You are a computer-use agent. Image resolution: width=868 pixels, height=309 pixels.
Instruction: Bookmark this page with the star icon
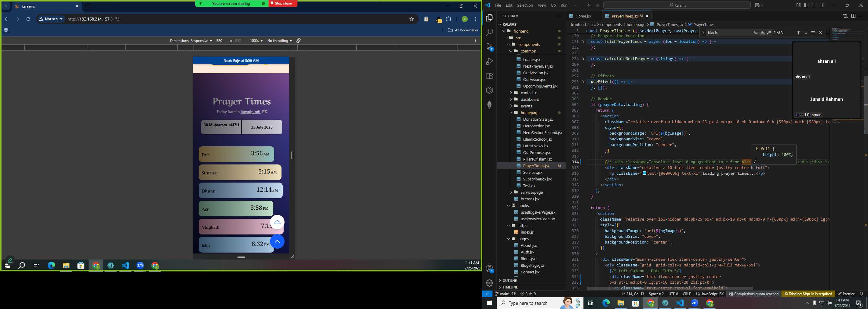click(x=411, y=19)
